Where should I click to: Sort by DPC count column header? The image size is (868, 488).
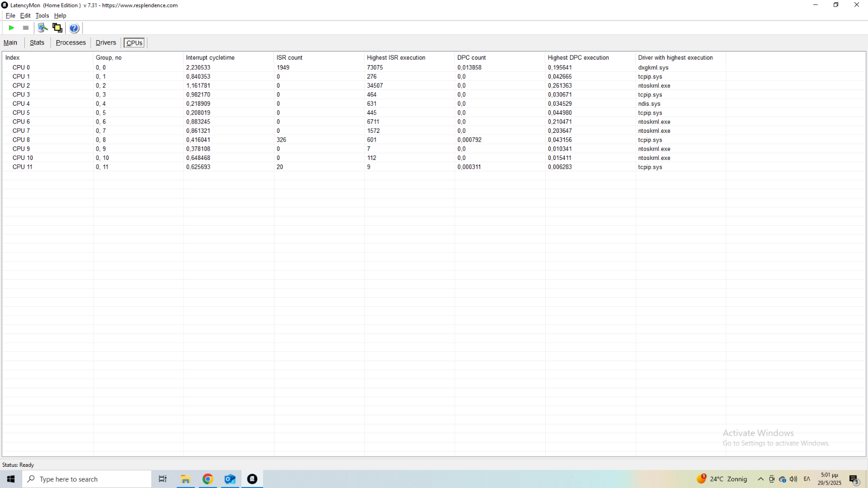point(500,57)
